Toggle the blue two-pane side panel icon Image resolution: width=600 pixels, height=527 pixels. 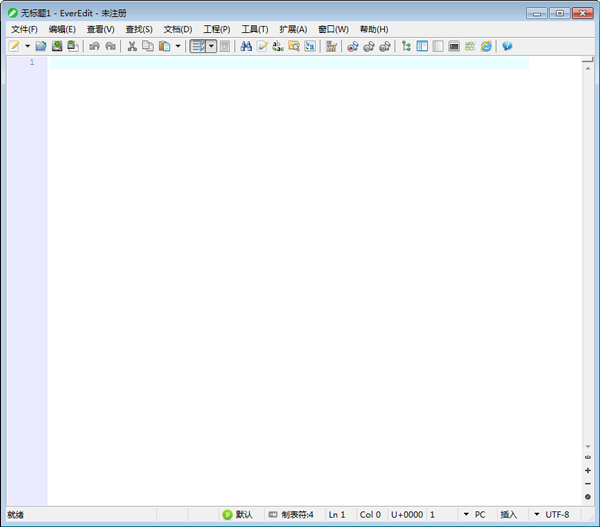422,46
